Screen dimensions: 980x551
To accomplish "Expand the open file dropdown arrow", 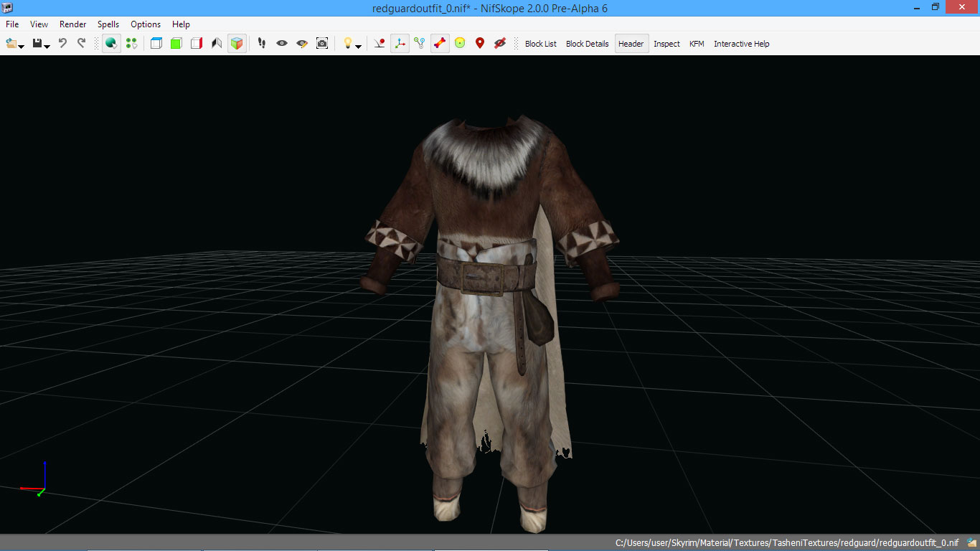I will tap(22, 47).
